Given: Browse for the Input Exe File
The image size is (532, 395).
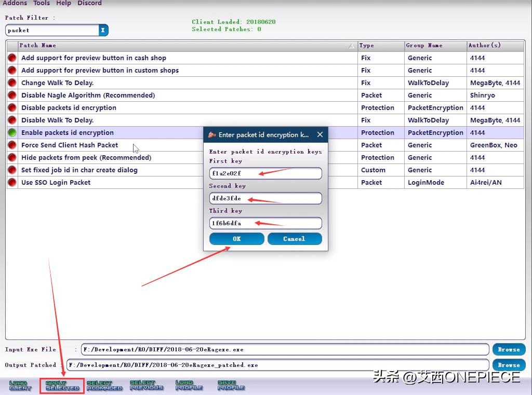Looking at the screenshot, I should (509, 349).
